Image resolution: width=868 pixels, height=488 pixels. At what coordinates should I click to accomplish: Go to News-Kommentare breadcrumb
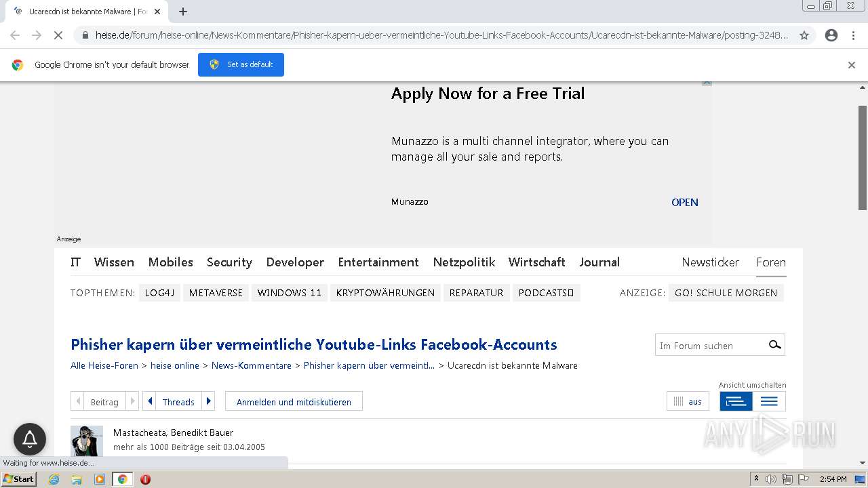pos(252,365)
